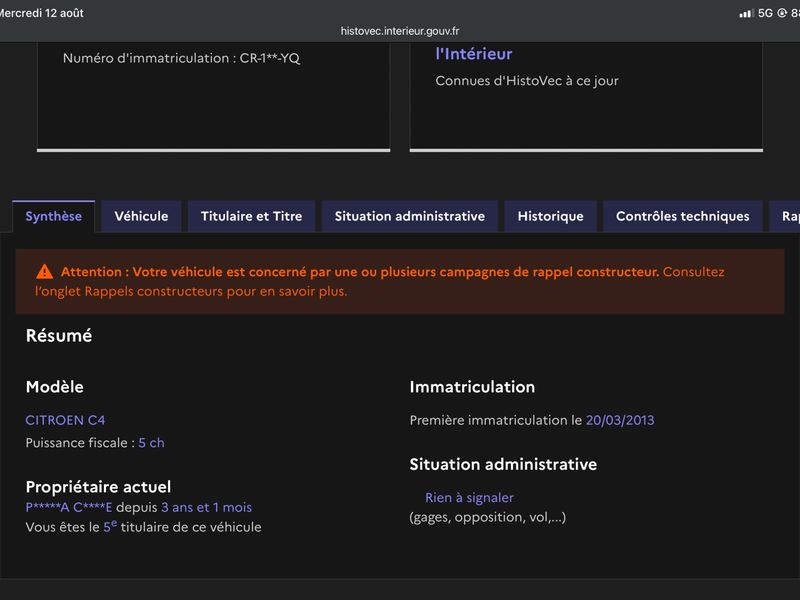
Task: Click the Connues d'HistoVec à ce jour text
Action: pyautogui.click(x=527, y=81)
